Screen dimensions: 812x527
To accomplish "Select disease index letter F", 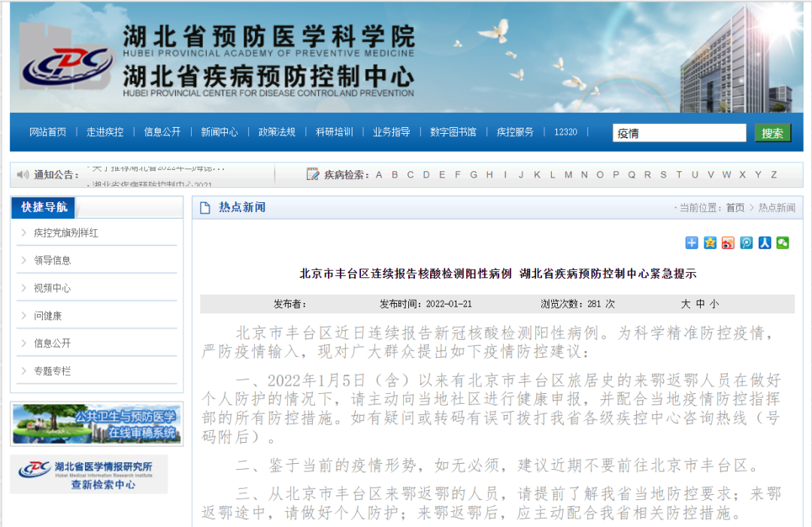I will click(x=458, y=175).
